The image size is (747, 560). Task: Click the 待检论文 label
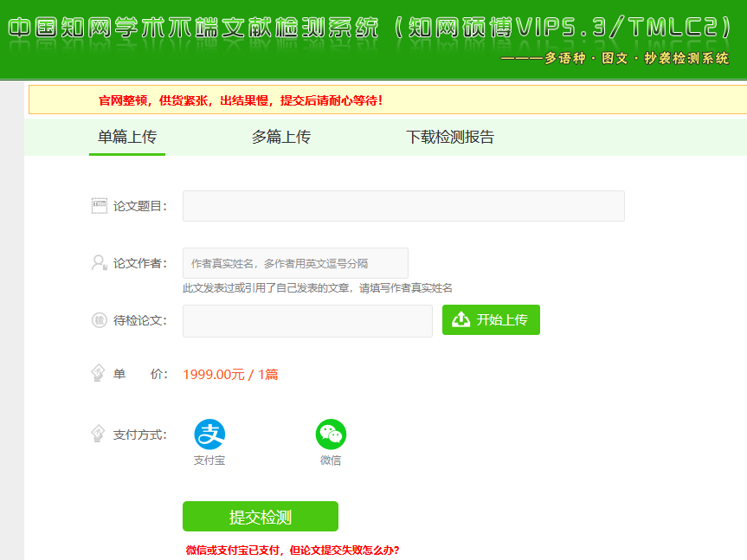click(140, 320)
